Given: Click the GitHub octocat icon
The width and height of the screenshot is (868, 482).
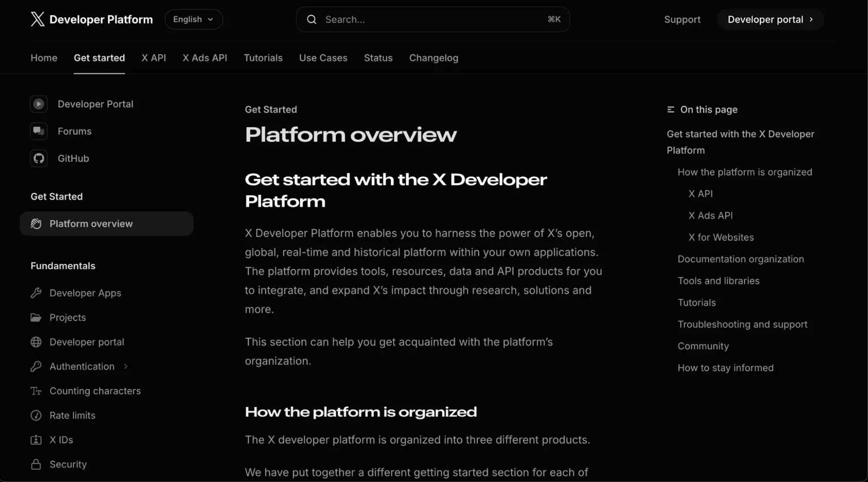Looking at the screenshot, I should pyautogui.click(x=39, y=158).
